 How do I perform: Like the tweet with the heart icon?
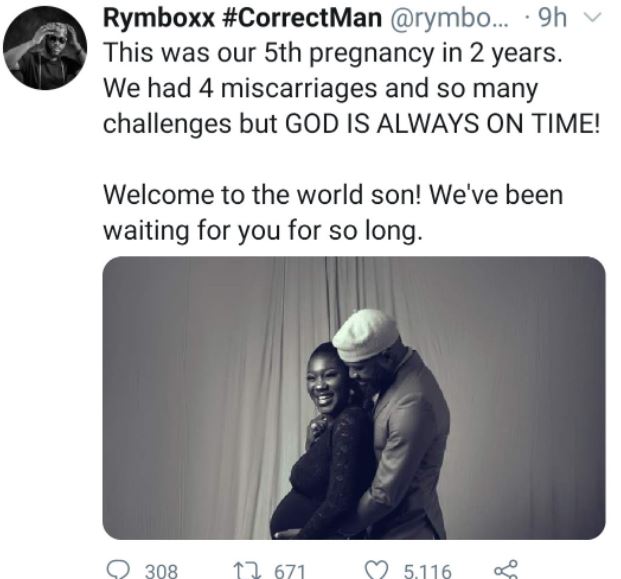pyautogui.click(x=377, y=571)
